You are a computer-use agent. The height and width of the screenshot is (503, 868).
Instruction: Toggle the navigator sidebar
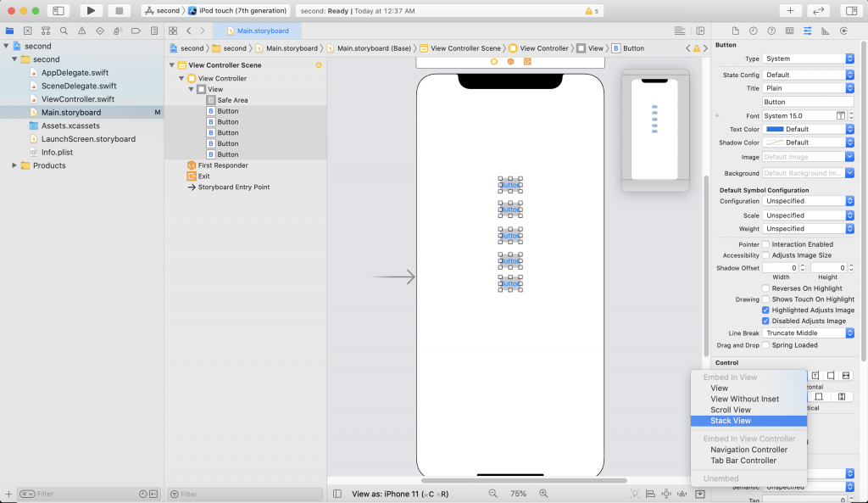click(x=58, y=10)
